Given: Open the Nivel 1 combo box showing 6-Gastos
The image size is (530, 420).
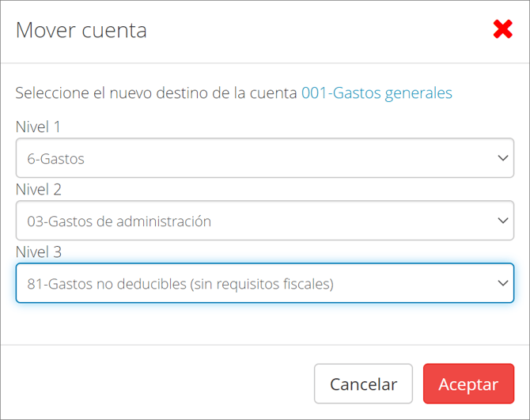Looking at the screenshot, I should pyautogui.click(x=265, y=157).
